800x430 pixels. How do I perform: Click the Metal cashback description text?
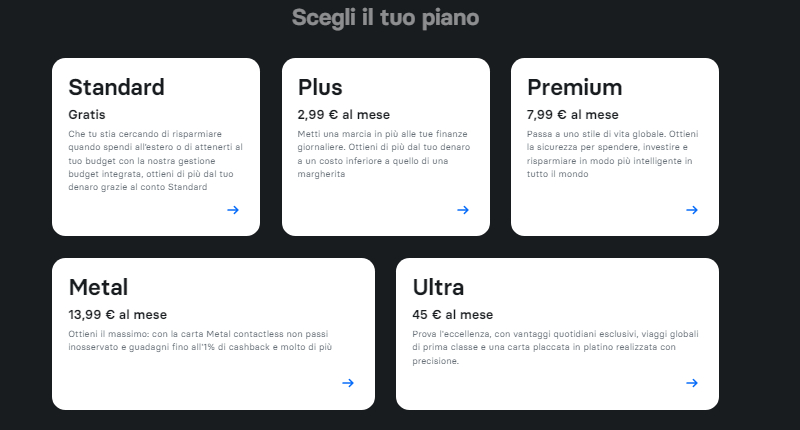tap(200, 341)
